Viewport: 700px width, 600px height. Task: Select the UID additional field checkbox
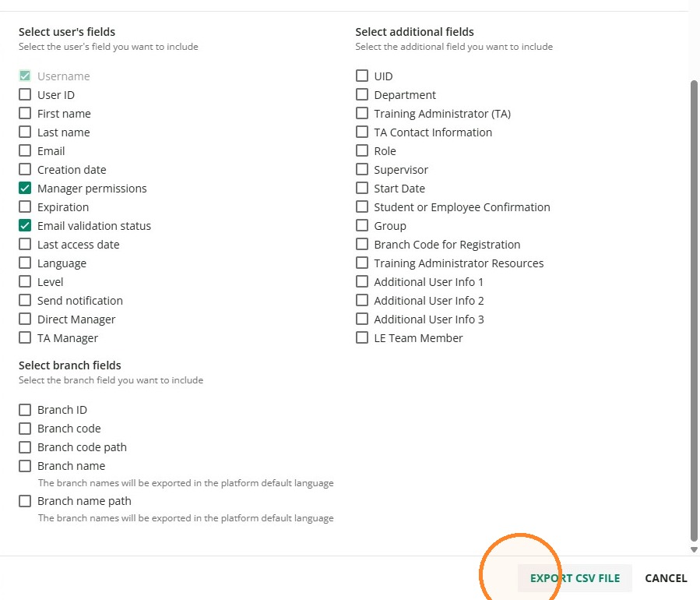pyautogui.click(x=362, y=76)
